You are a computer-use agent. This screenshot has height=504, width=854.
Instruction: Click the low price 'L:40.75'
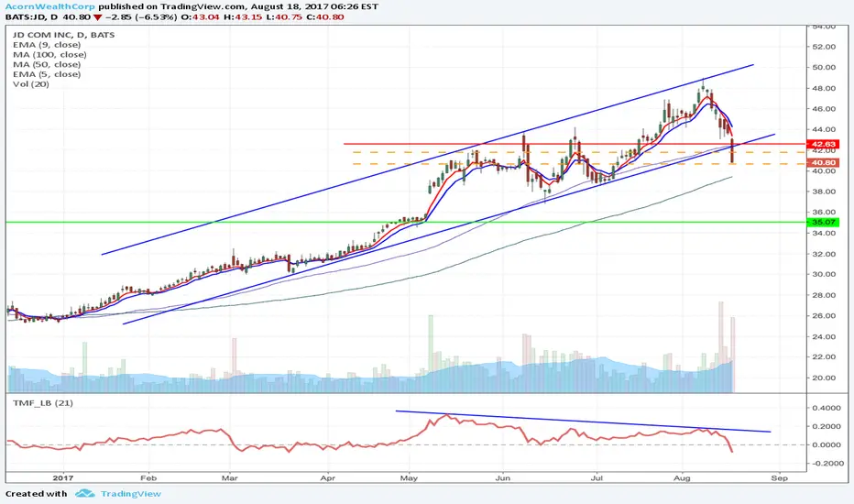284,16
